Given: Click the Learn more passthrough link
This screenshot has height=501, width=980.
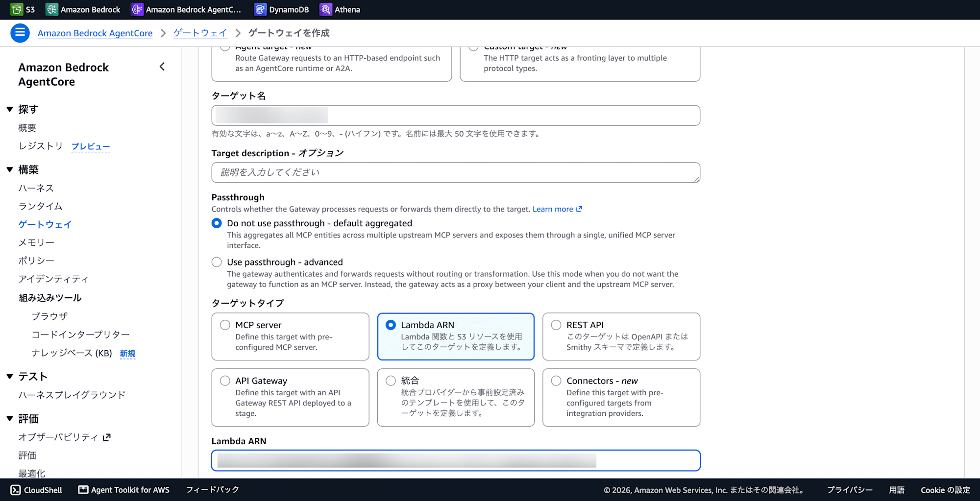Looking at the screenshot, I should 553,209.
